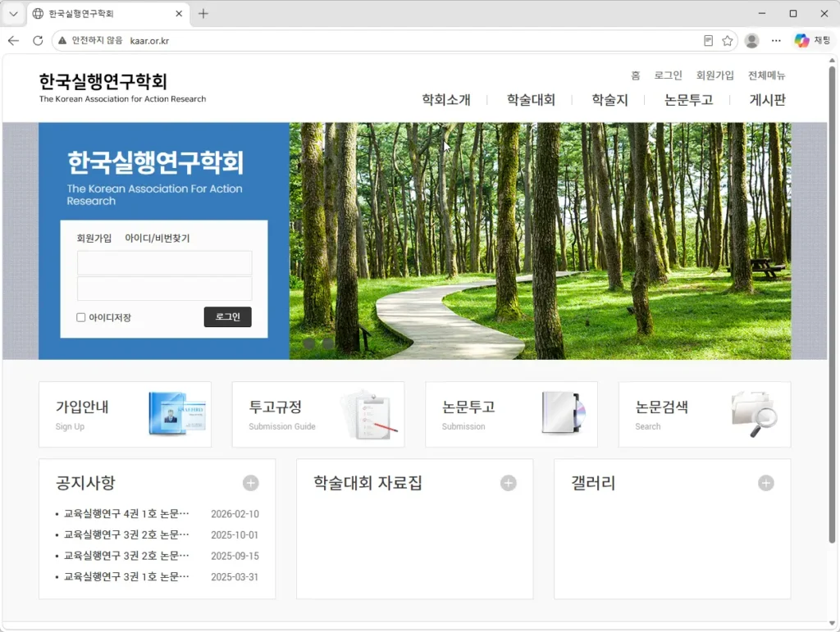Open the 학술지 navigation menu
This screenshot has width=840, height=632.
[609, 100]
